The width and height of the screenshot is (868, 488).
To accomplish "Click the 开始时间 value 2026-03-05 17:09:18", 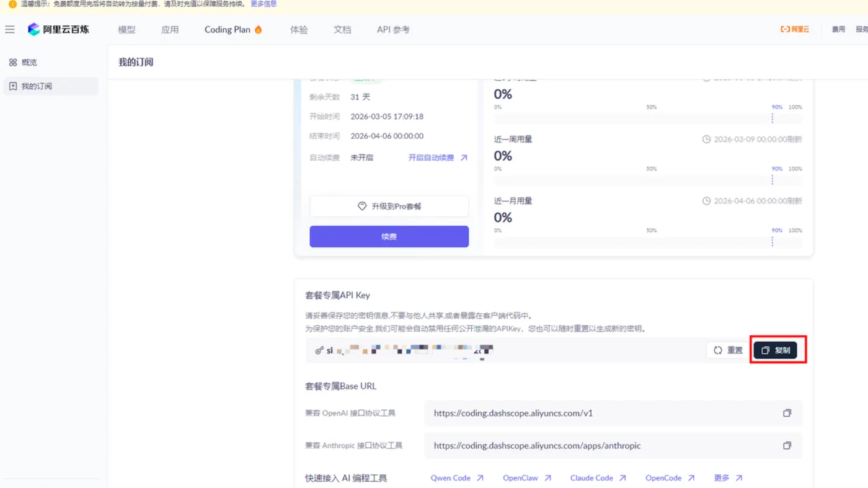I will pos(387,117).
